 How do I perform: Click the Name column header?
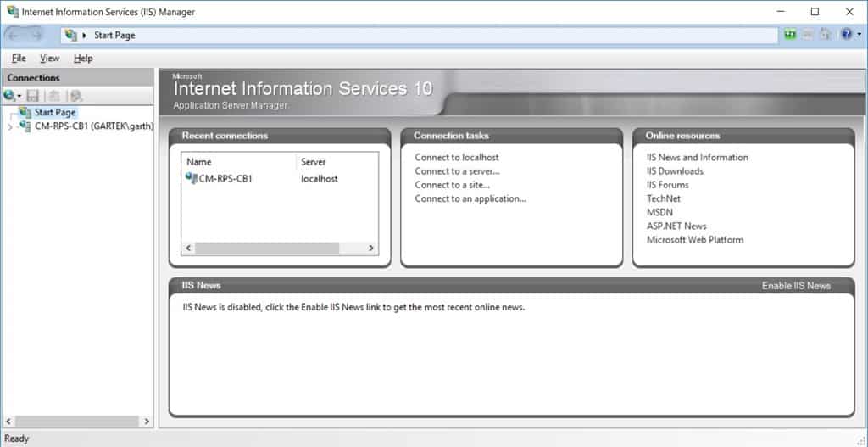(x=238, y=162)
